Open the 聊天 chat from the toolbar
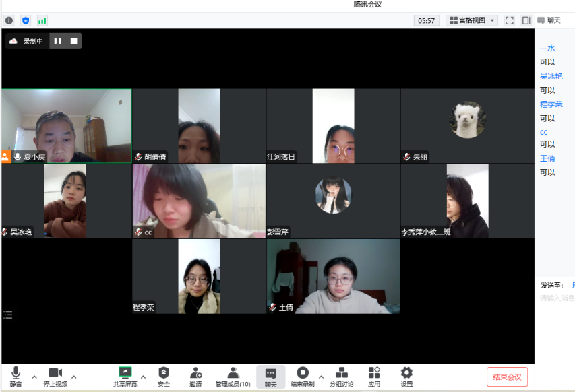This screenshot has height=392, width=575. 270,377
